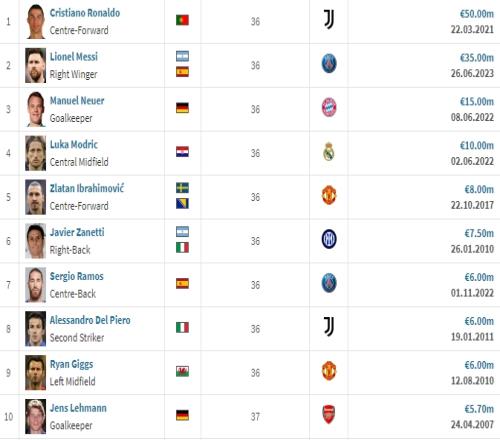500x440 pixels.
Task: Open Javier Zanetti's player photo
Action: click(35, 241)
